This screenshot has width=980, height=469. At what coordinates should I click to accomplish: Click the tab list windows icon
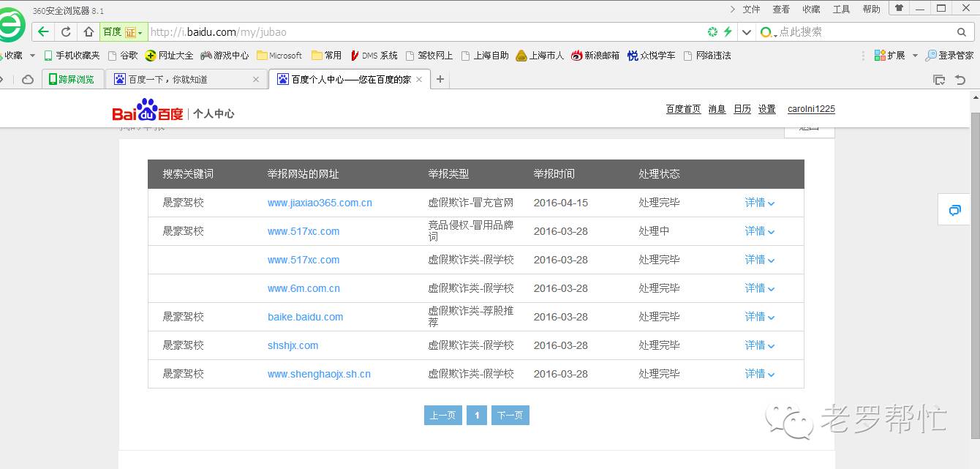[x=939, y=79]
